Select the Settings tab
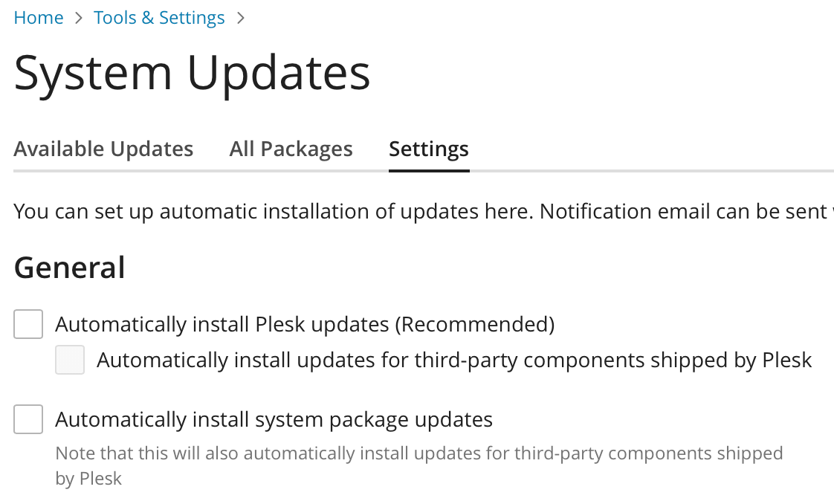This screenshot has width=834, height=504. pyautogui.click(x=429, y=149)
